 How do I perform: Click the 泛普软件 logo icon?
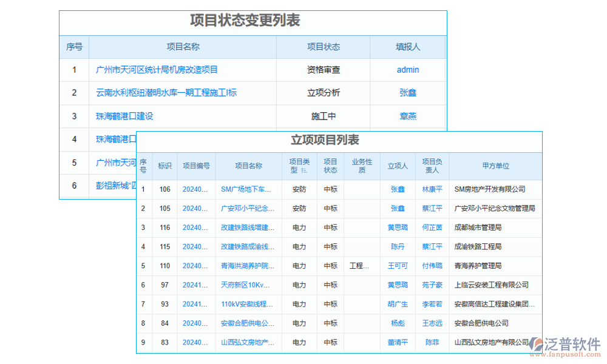535,343
